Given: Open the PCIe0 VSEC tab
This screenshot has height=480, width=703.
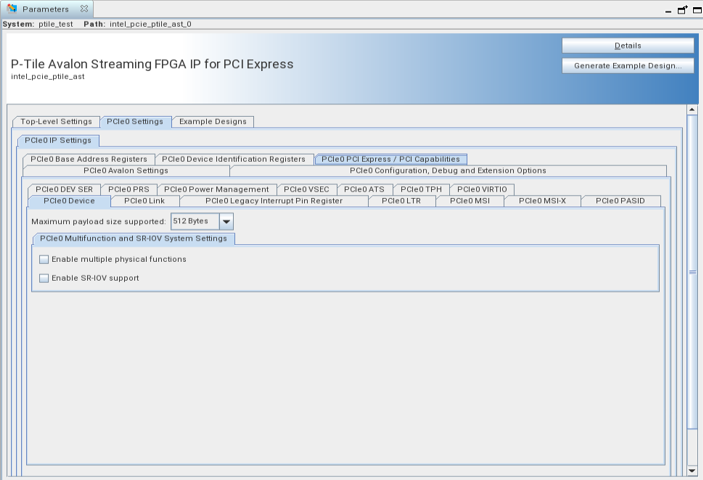Looking at the screenshot, I should point(306,189).
